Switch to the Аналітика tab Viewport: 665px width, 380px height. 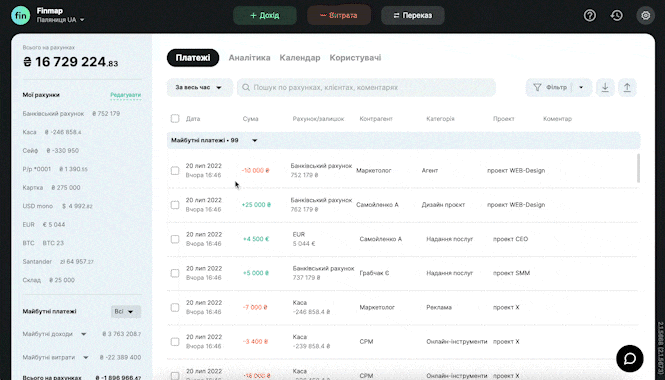tap(249, 58)
